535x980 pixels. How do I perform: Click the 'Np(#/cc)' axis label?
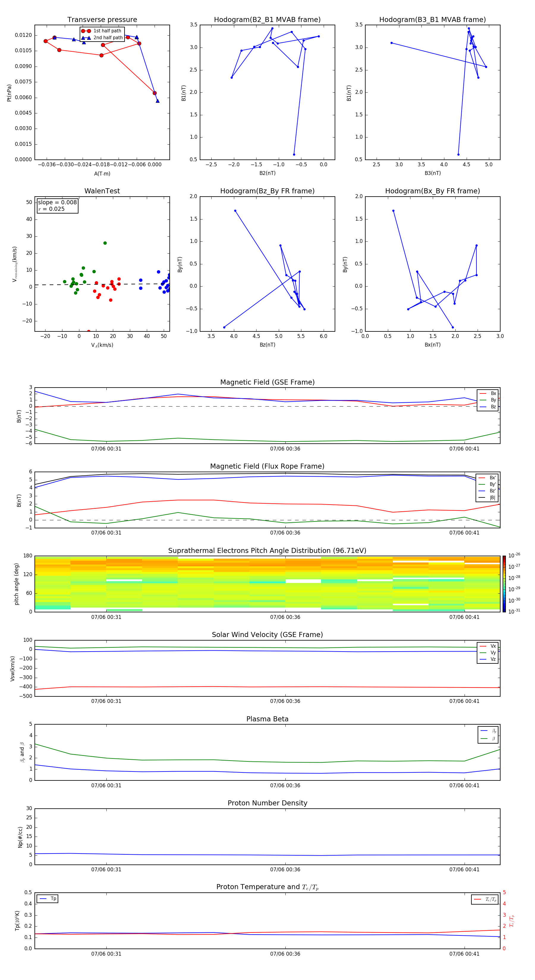[20, 837]
